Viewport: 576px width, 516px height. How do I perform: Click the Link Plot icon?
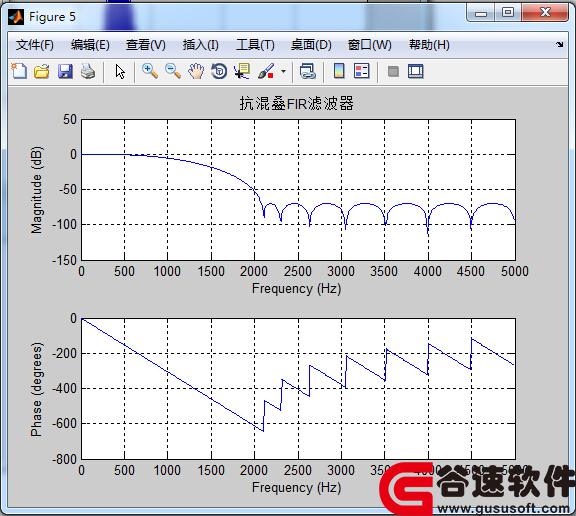307,71
